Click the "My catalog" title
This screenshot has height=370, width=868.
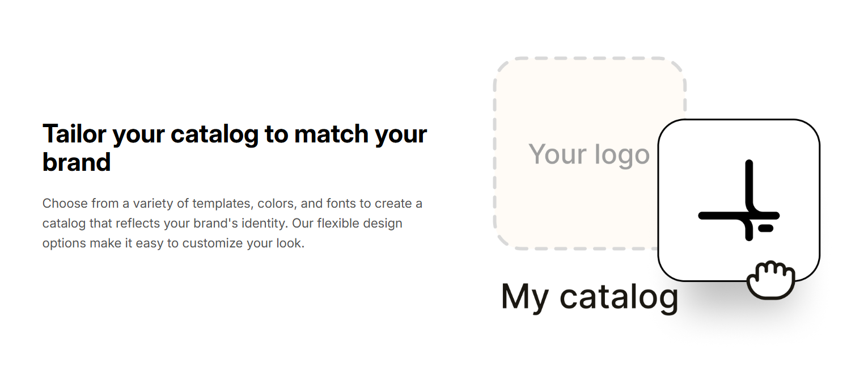(590, 296)
